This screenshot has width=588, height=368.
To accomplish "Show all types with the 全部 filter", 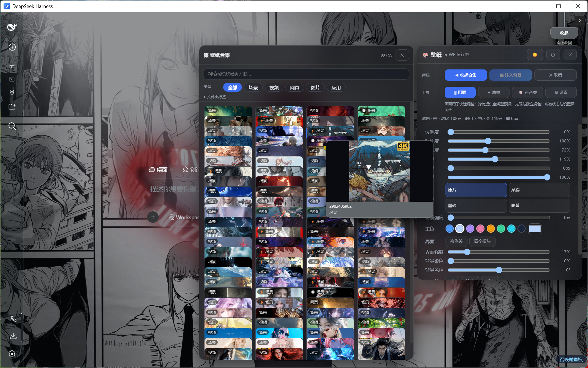I will click(232, 88).
